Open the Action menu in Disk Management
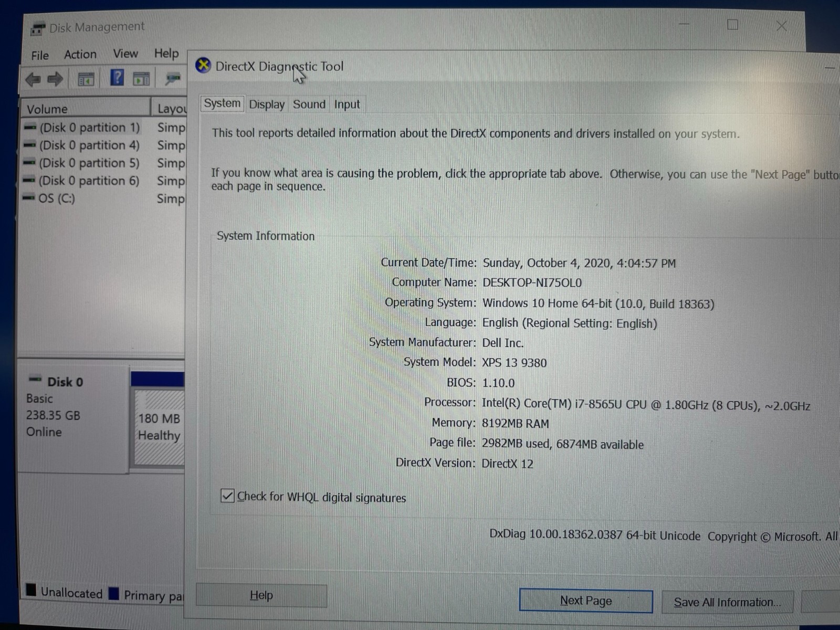This screenshot has height=630, width=840. click(x=80, y=55)
